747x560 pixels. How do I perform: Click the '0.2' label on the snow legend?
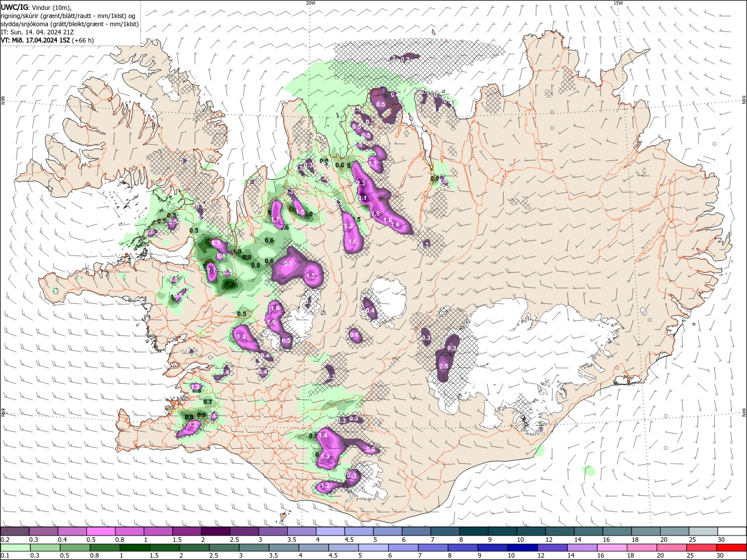pyautogui.click(x=5, y=540)
